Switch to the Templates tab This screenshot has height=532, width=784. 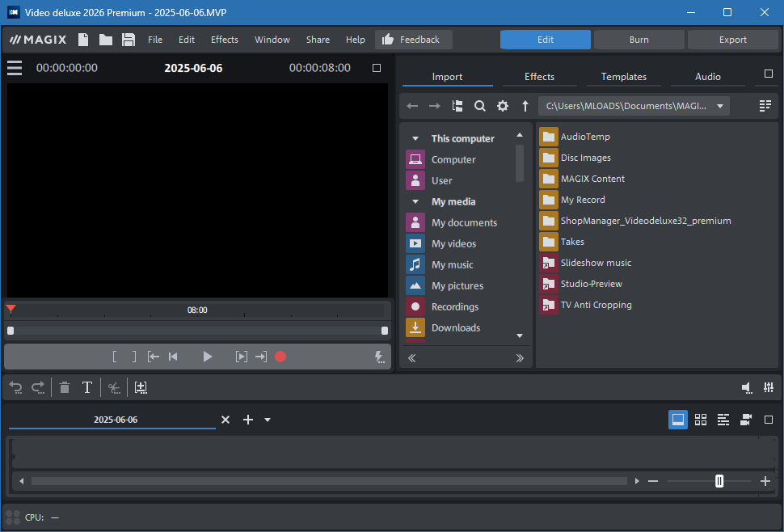[623, 77]
